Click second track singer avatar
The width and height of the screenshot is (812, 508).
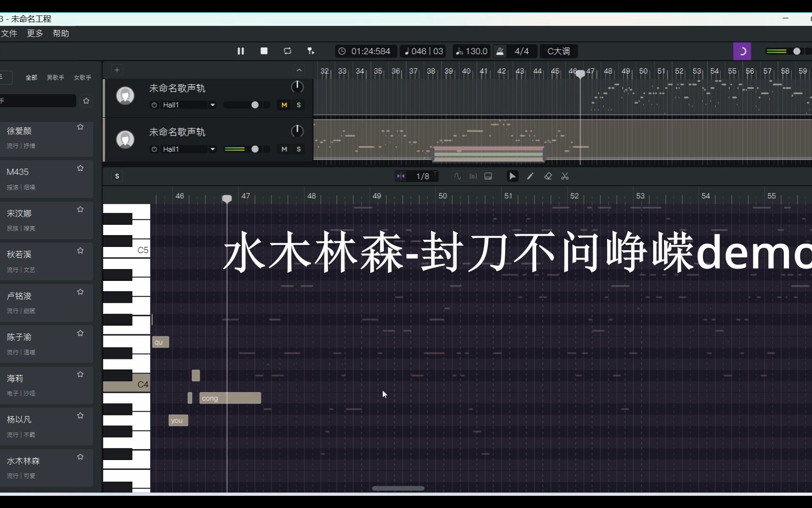(x=125, y=140)
